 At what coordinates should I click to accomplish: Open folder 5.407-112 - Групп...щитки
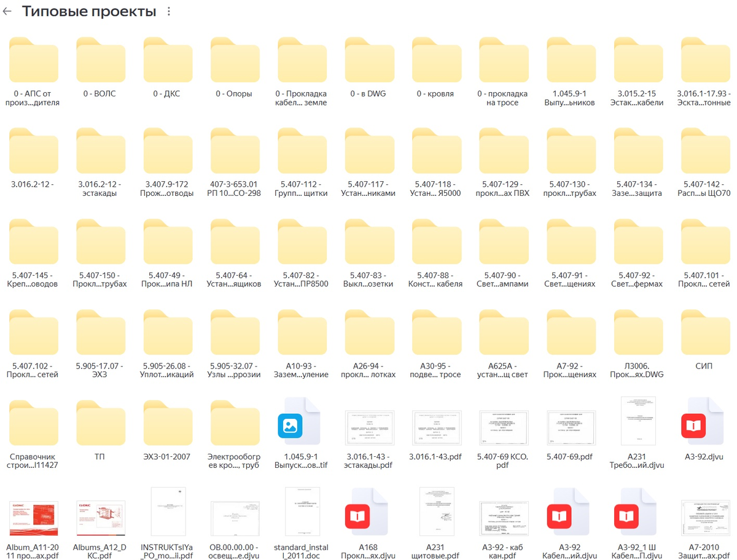302,151
